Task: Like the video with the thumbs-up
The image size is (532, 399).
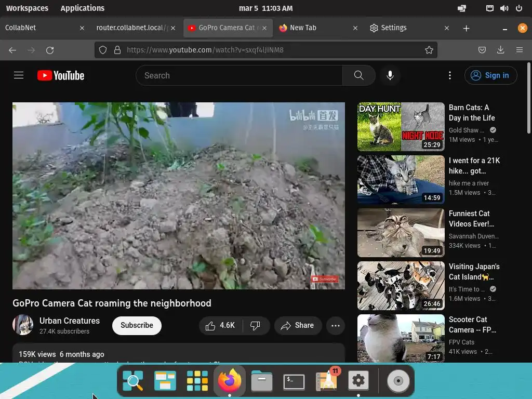Action: [220, 326]
